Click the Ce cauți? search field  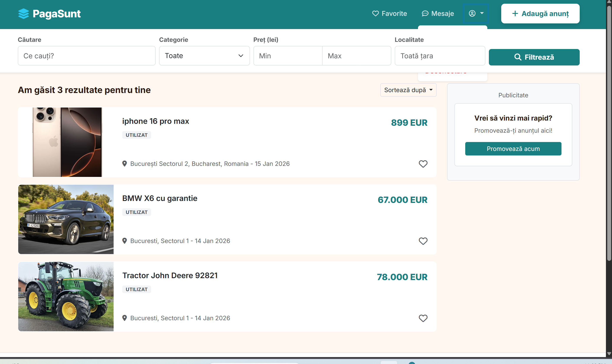(86, 56)
